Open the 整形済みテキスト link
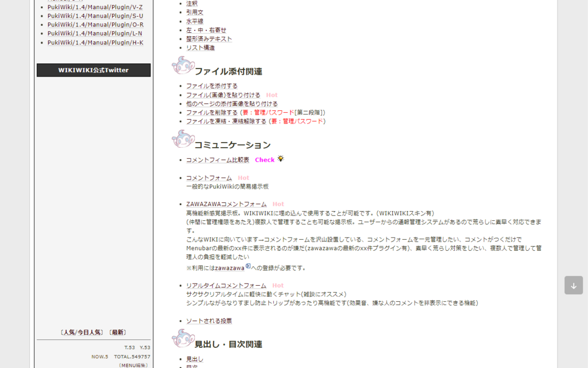588x368 pixels. [208, 39]
